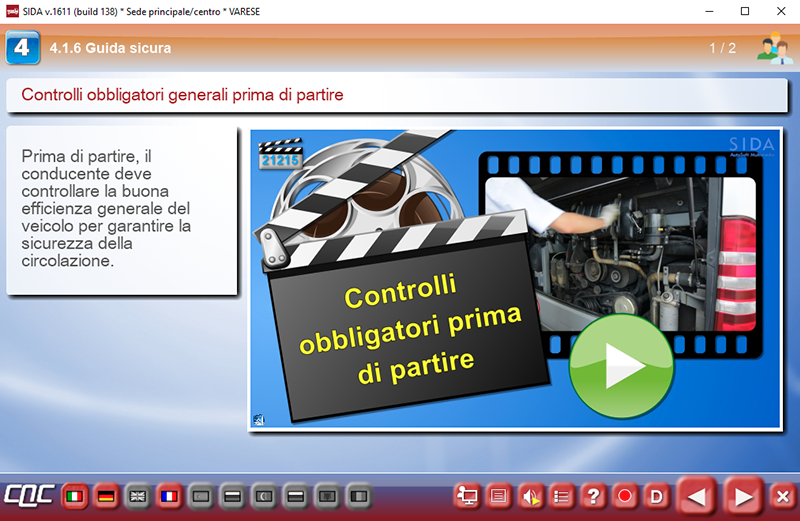The image size is (800, 521).
Task: Open the bulleted list index button
Action: (562, 496)
